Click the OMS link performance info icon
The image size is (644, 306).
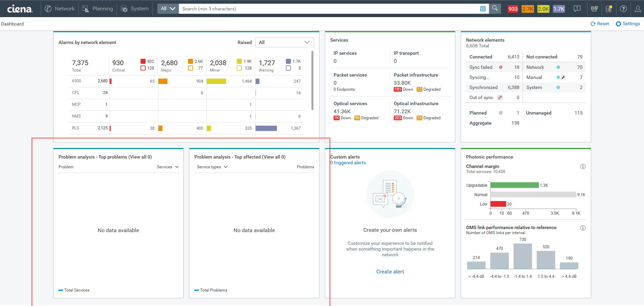[x=583, y=228]
